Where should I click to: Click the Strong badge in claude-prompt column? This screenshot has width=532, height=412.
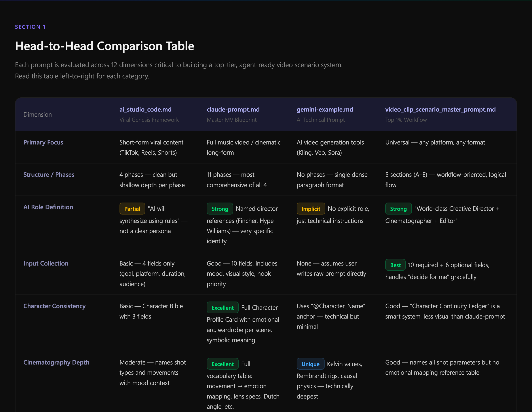[219, 209]
